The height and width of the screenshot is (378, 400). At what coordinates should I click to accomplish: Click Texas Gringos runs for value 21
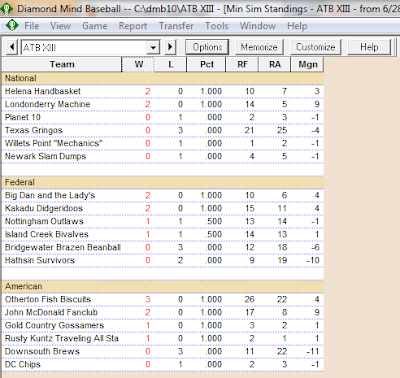pyautogui.click(x=249, y=130)
